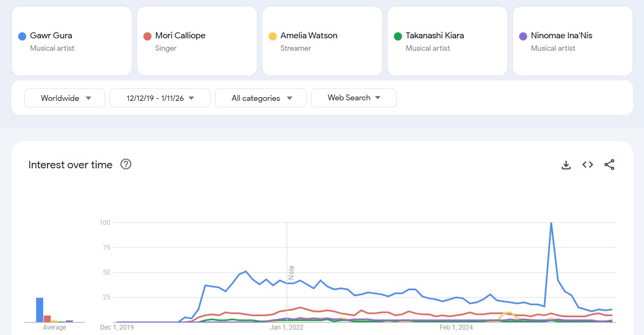Open the embed code icon
Image resolution: width=644 pixels, height=335 pixels.
[x=588, y=165]
